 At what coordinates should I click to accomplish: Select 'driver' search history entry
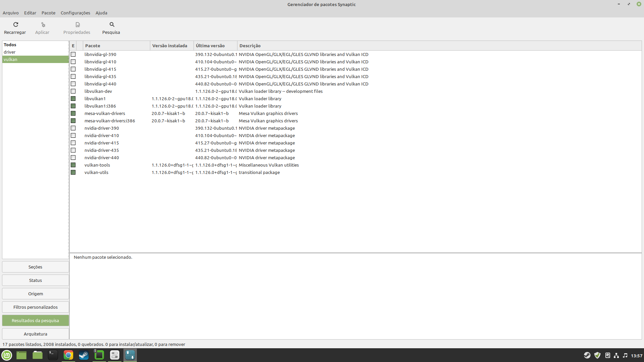point(35,52)
